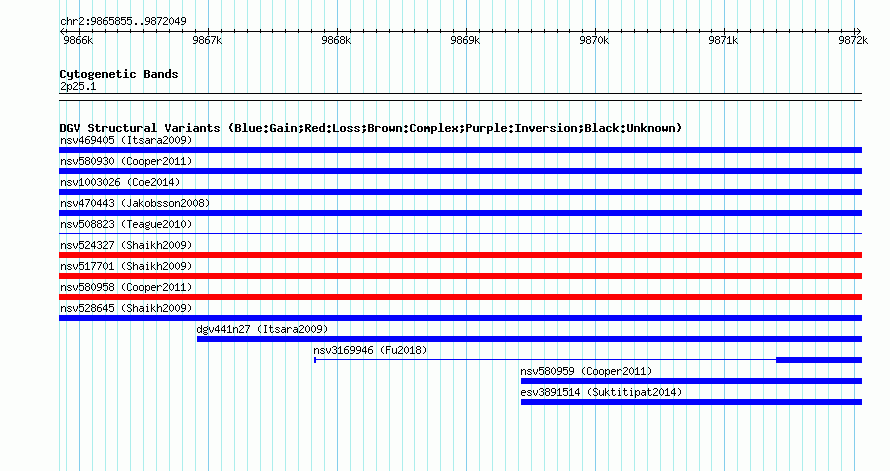Select the nsv517701 red loss bar
Screen dimensions: 890x471
pos(460,276)
